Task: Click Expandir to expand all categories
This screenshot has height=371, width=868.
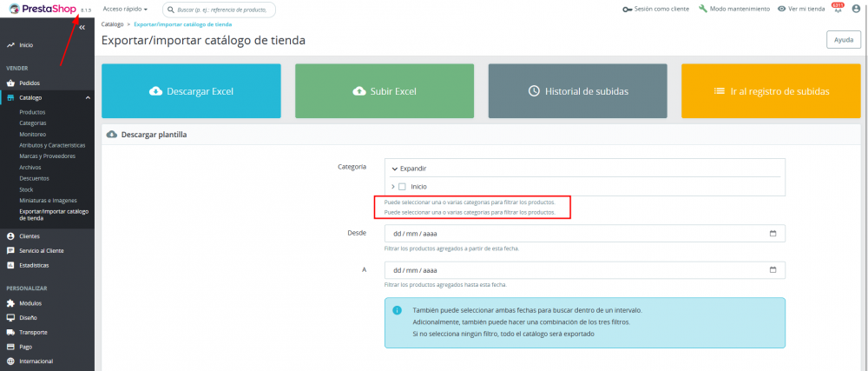Action: [x=409, y=169]
